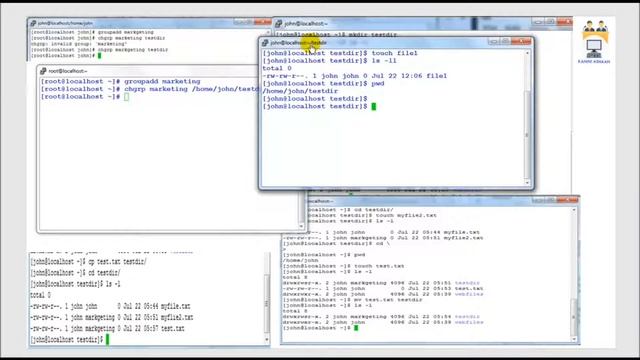Click the testdir 05:54 row in bottom-right terminal

click(381, 317)
